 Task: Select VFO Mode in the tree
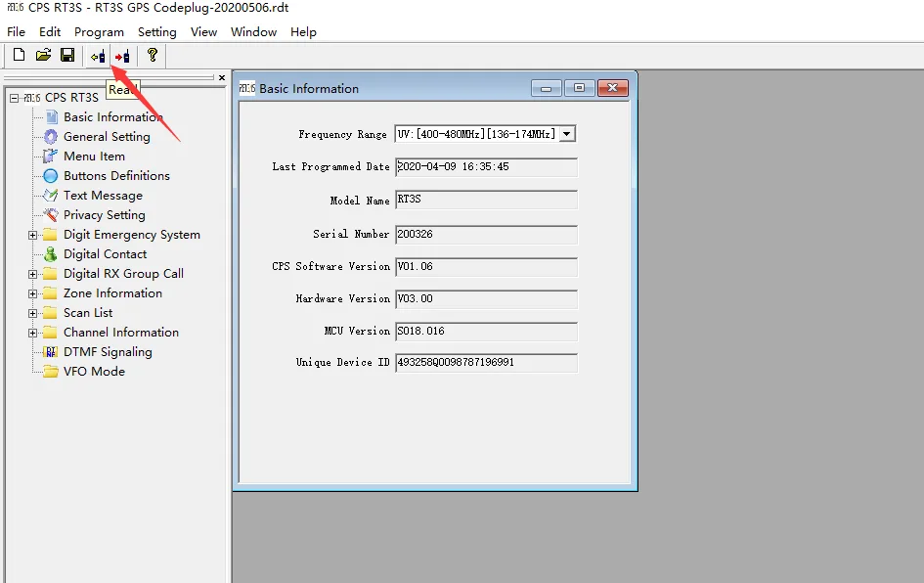tap(94, 372)
